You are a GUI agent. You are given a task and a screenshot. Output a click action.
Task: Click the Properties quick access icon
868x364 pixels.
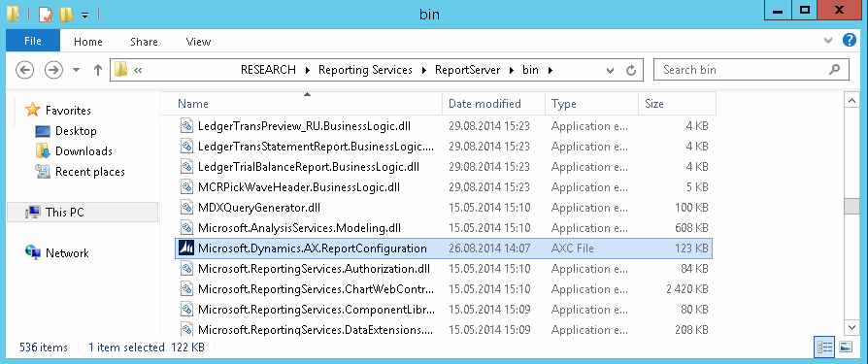tap(45, 15)
